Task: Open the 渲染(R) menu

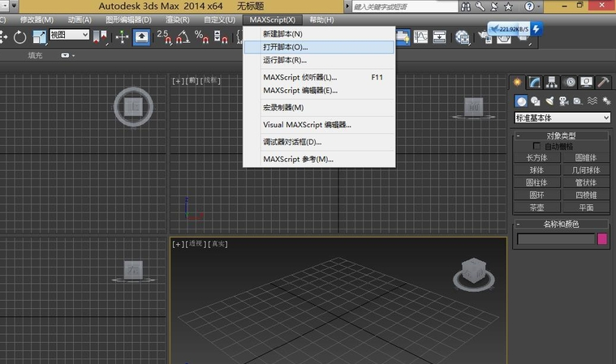Action: (x=178, y=19)
